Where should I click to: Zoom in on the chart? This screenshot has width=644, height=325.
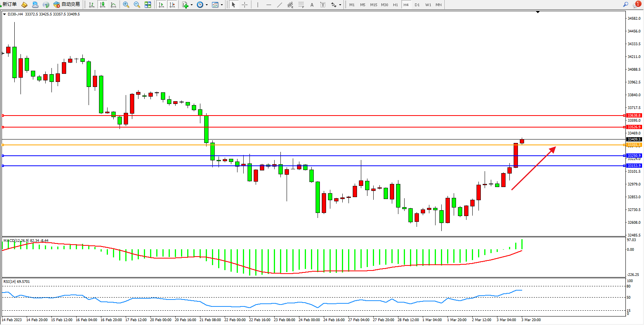click(x=126, y=5)
